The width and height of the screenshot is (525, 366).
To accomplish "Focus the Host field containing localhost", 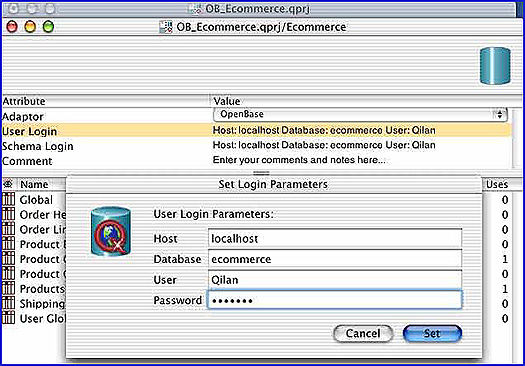I will click(x=335, y=239).
